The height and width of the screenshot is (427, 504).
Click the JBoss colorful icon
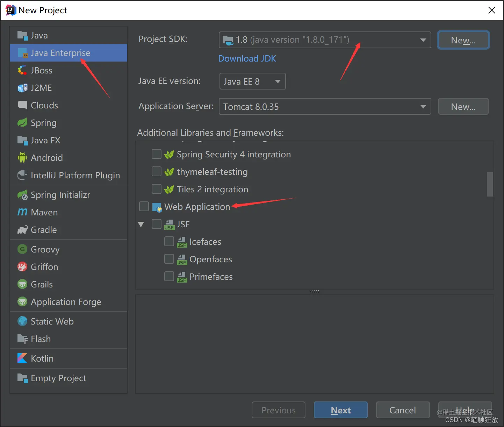22,71
